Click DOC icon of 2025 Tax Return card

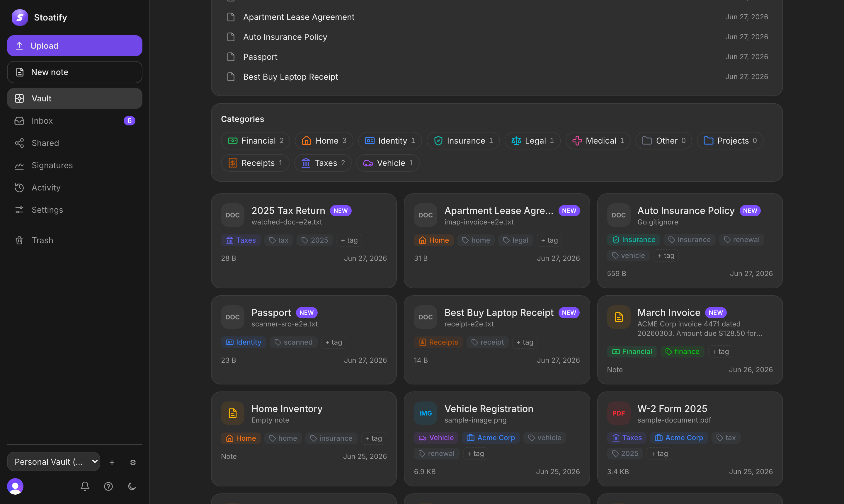tap(233, 215)
